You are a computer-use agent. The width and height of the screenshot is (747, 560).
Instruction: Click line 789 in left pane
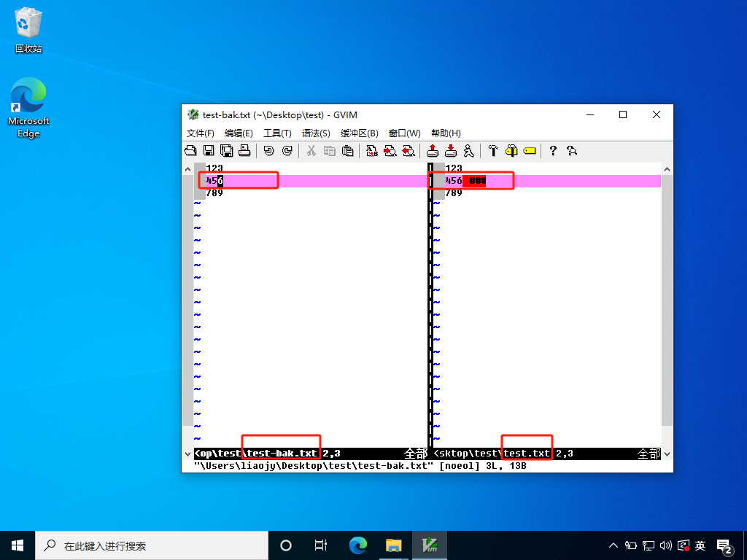[x=214, y=193]
